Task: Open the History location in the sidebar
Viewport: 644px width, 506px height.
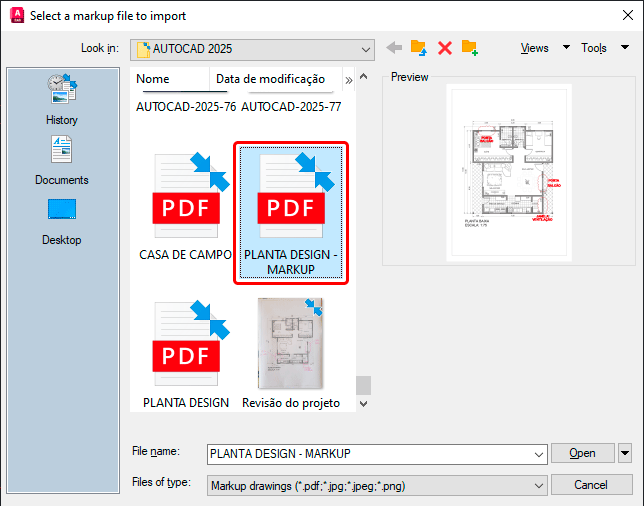Action: pos(62,100)
